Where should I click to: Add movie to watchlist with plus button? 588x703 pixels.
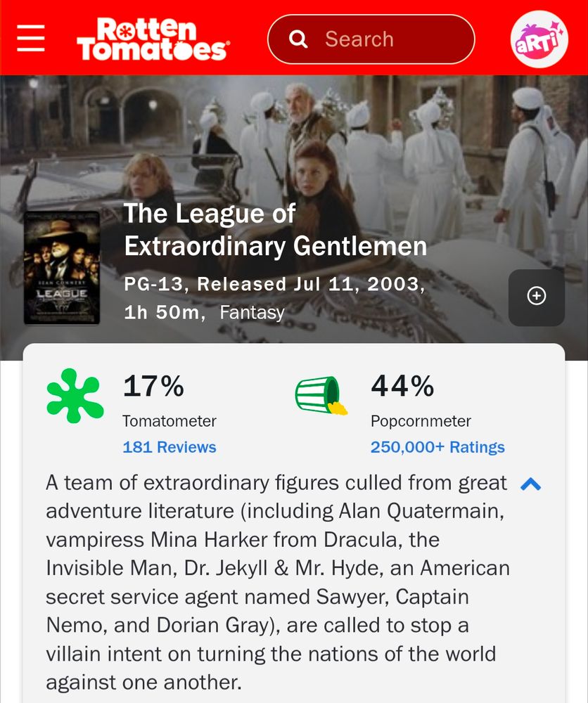(x=537, y=297)
